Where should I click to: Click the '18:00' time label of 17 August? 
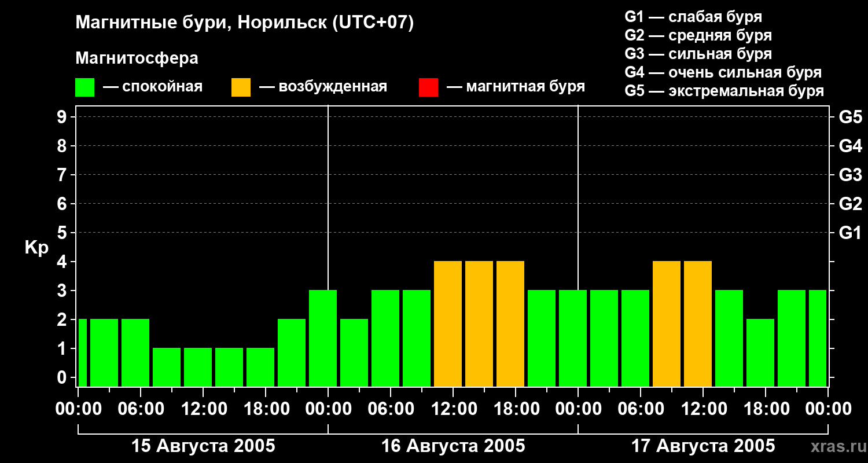pos(766,409)
